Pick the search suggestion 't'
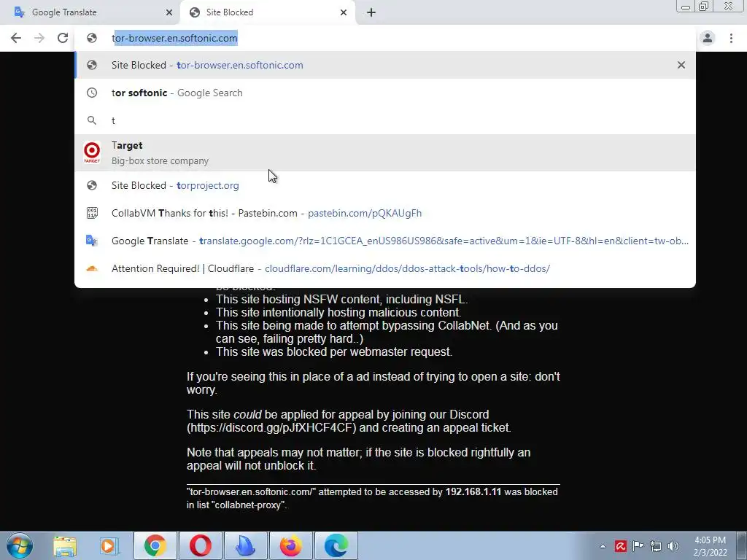Viewport: 747px width, 560px height. (x=385, y=120)
